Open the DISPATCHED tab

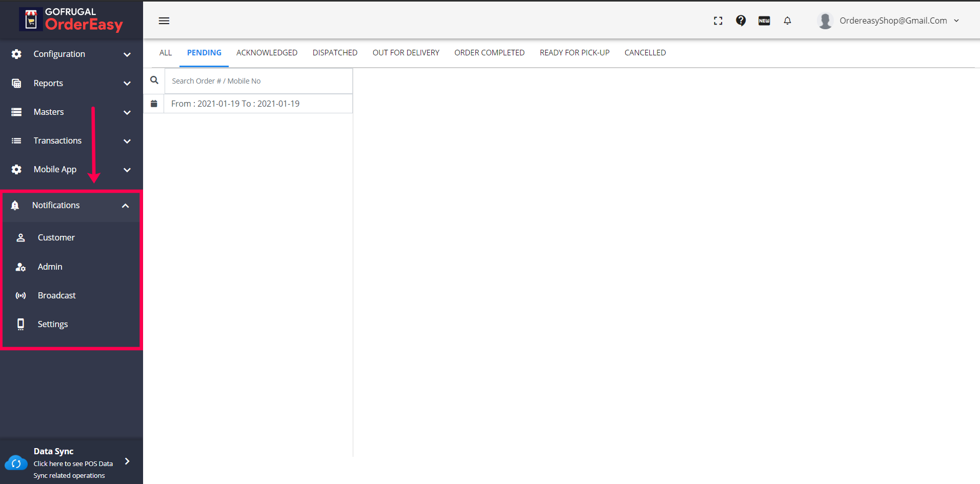click(x=335, y=53)
